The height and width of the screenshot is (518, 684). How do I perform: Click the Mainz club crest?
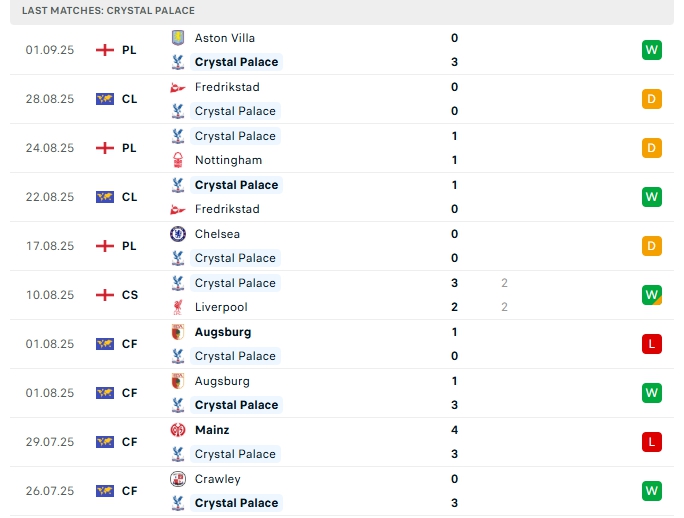(178, 430)
